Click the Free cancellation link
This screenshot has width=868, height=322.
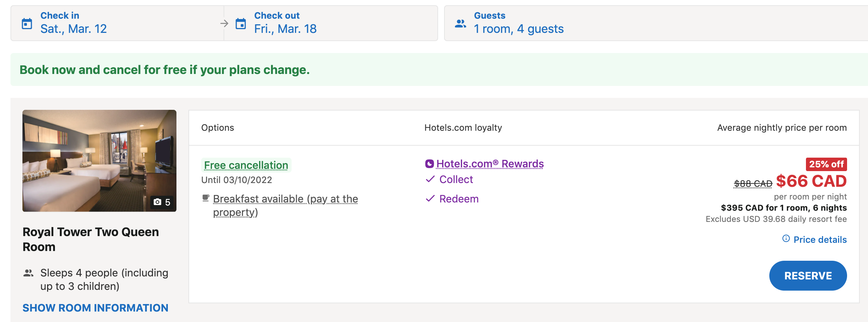coord(246,165)
